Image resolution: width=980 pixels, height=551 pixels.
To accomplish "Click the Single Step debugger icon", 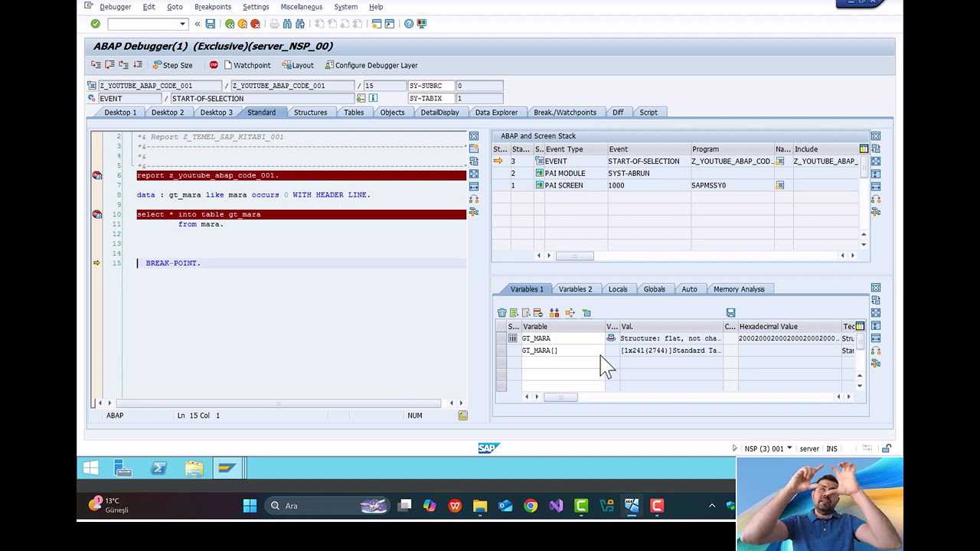I will (x=96, y=65).
